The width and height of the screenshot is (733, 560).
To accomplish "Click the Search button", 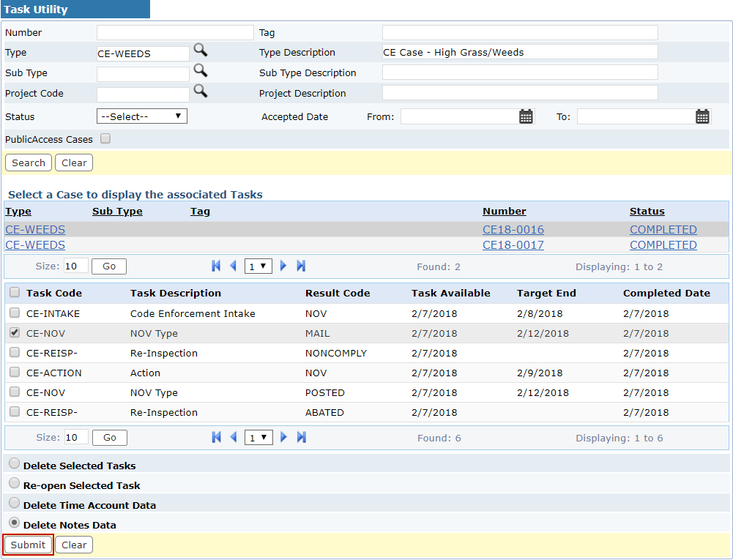I will tap(29, 163).
